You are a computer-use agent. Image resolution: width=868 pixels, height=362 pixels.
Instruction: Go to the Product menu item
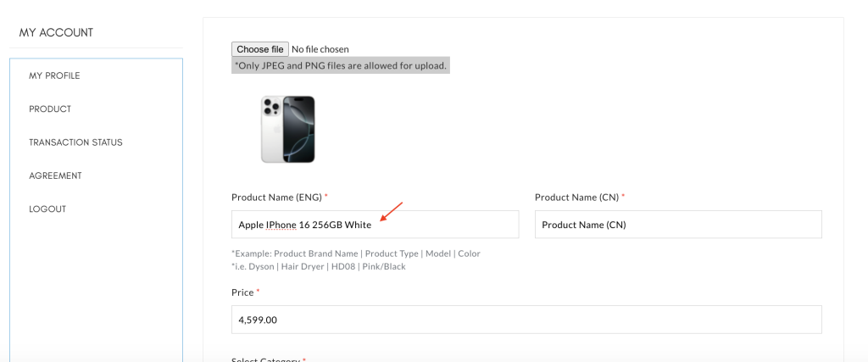pyautogui.click(x=50, y=109)
